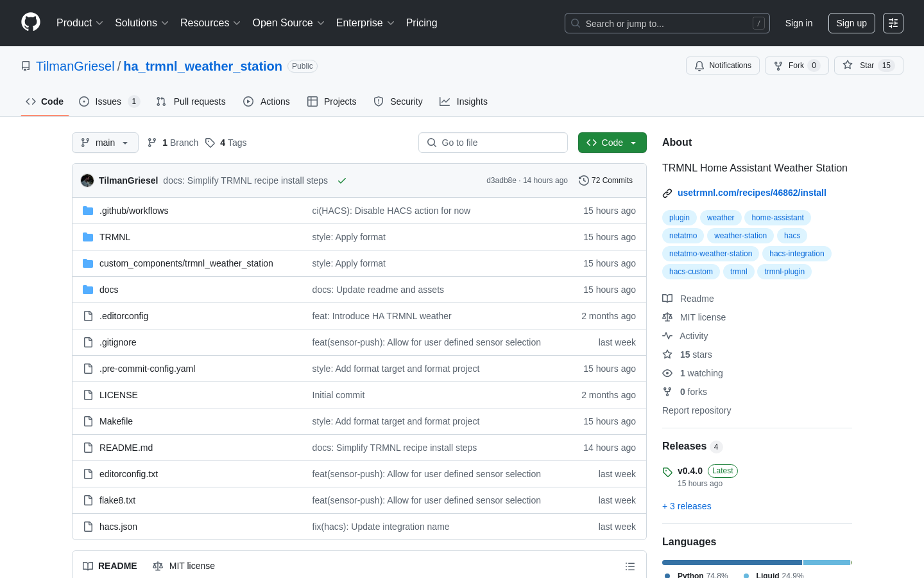Image resolution: width=924 pixels, height=578 pixels.
Task: Select the README tab below file list
Action: (110, 566)
